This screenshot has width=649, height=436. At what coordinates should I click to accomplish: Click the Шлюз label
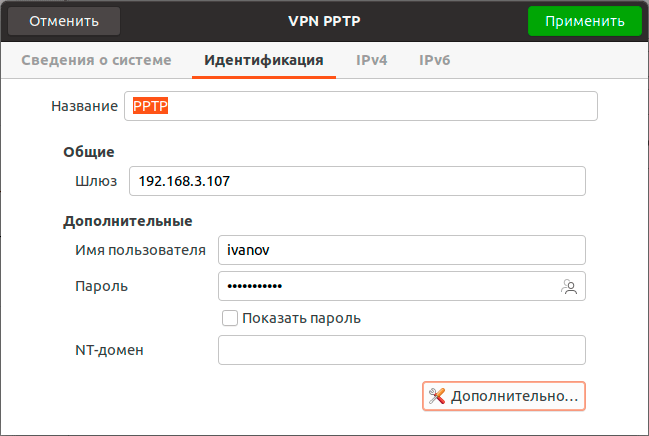coord(96,181)
